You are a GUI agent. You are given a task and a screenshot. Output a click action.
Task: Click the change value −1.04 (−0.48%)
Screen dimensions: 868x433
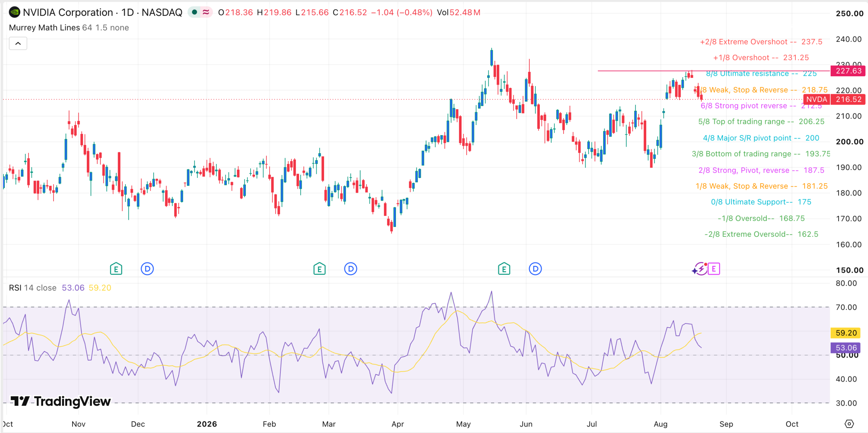[x=402, y=13]
